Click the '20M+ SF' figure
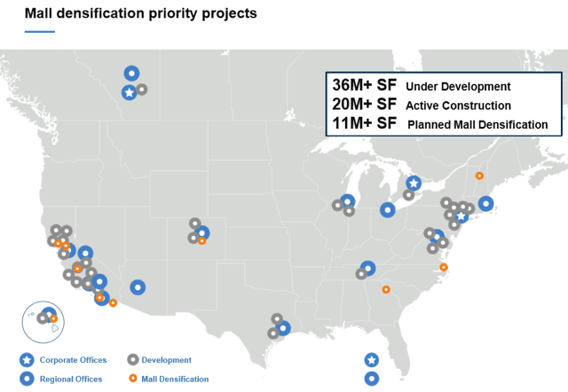The image size is (568, 392). [x=365, y=105]
